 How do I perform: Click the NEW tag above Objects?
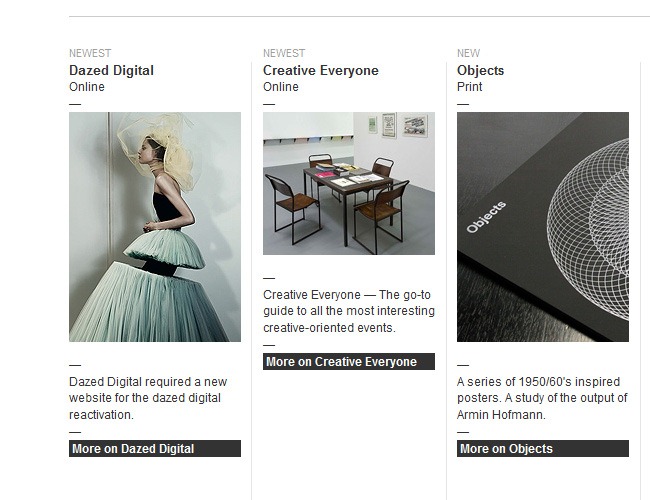[468, 54]
